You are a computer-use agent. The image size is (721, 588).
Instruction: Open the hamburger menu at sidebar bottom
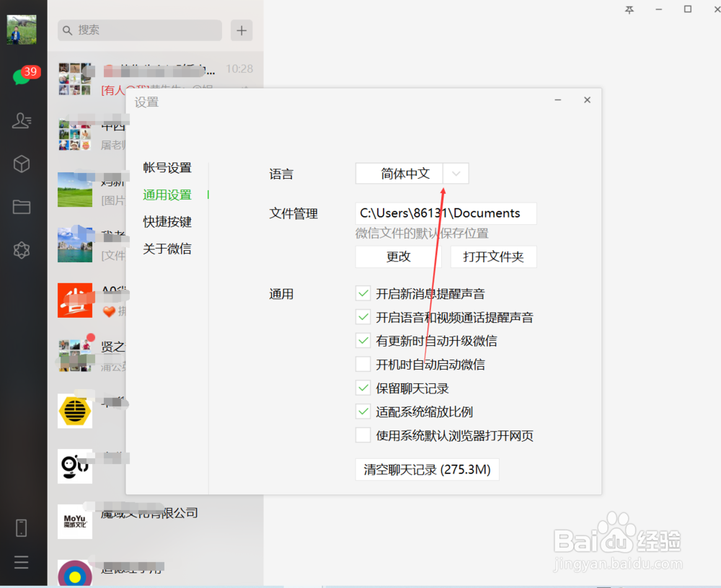point(22,562)
